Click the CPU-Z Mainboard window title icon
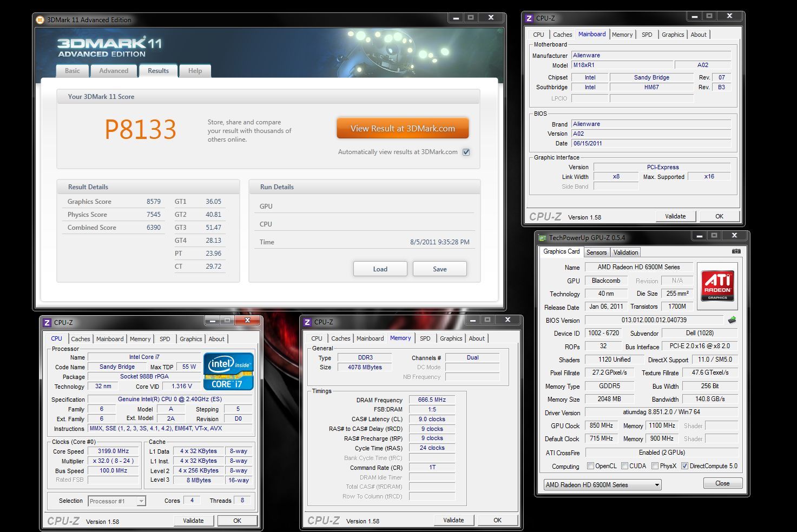Viewport: 797px width, 532px height. 529,18
